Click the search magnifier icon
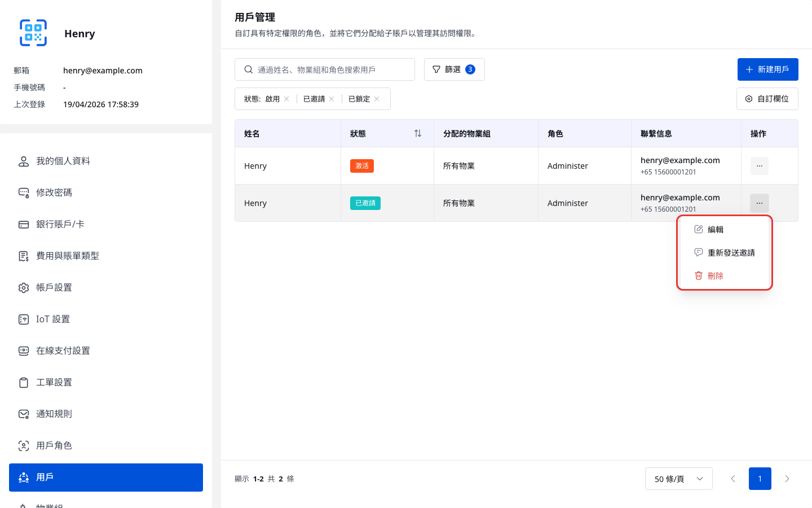812x508 pixels. coord(248,69)
